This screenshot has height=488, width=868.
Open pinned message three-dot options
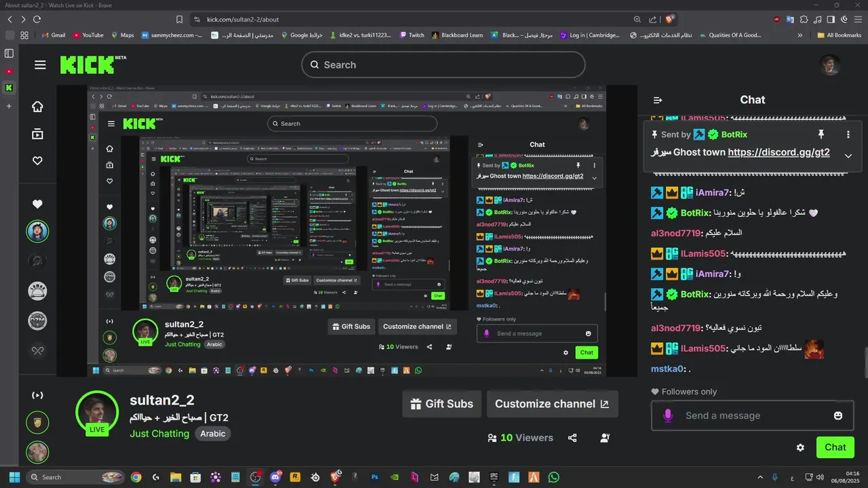(848, 134)
